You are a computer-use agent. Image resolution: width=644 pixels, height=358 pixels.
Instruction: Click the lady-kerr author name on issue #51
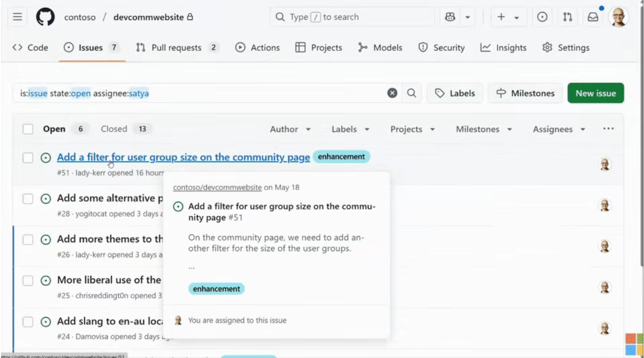91,173
